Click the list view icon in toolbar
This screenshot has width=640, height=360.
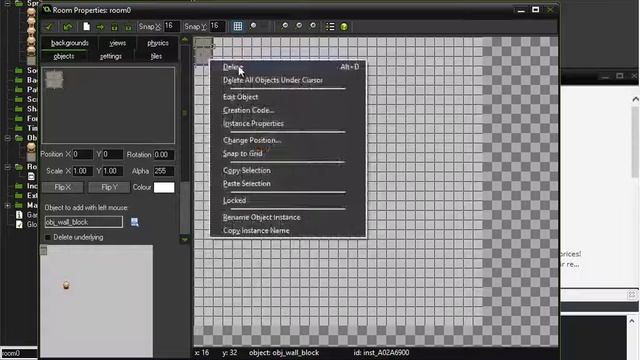(x=330, y=27)
